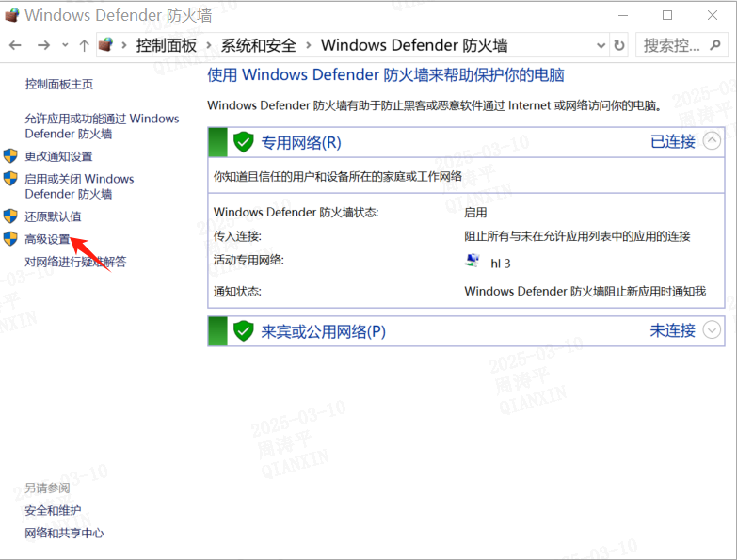Click 还原默认值 link

53,216
